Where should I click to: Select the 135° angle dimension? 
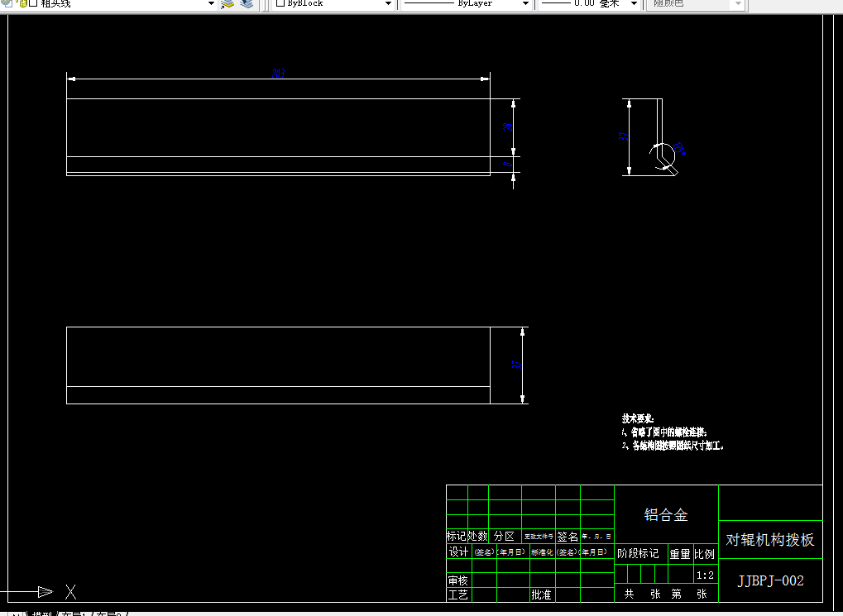point(679,149)
